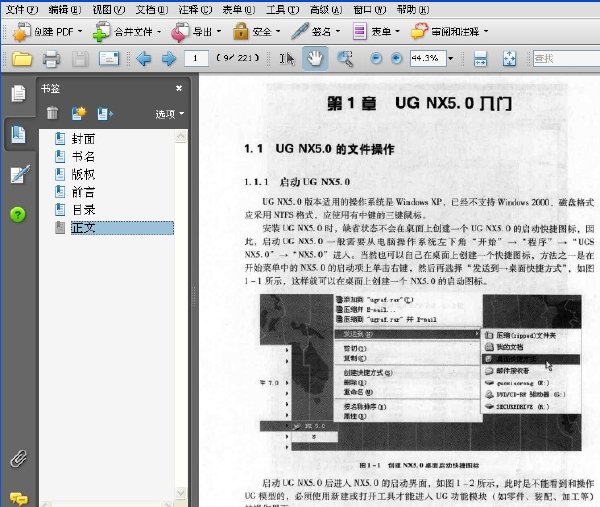Create new bookmark icon

[x=79, y=113]
